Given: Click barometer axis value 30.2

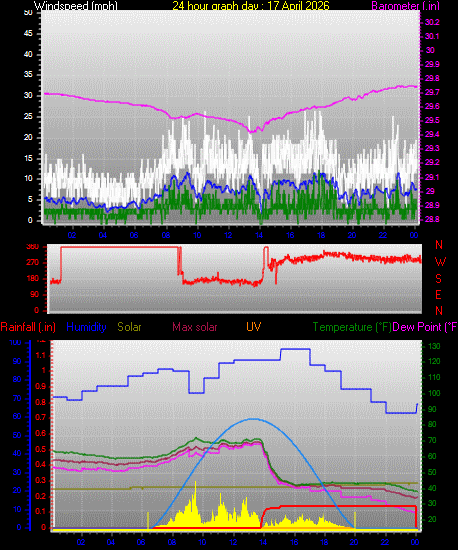Looking at the screenshot, I should [432, 22].
